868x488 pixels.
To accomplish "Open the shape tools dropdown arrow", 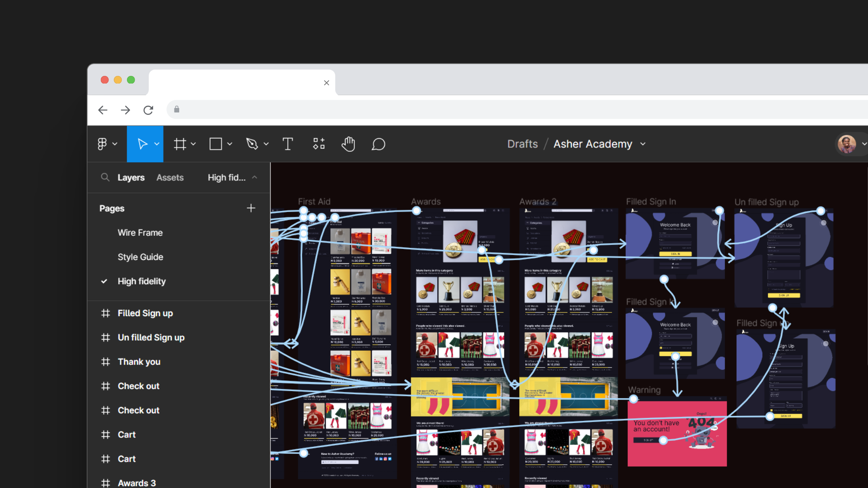I will tap(229, 144).
